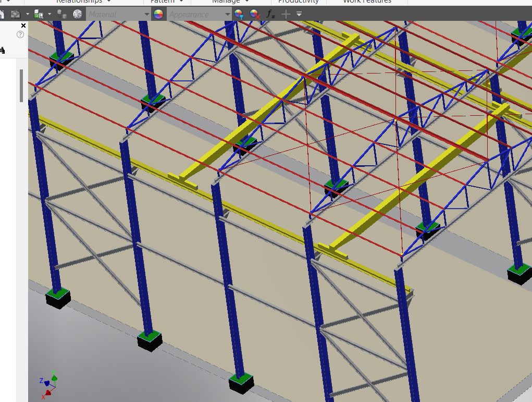Click the Adjust appearance icon
Image resolution: width=532 pixels, height=402 pixels.
pos(239,15)
